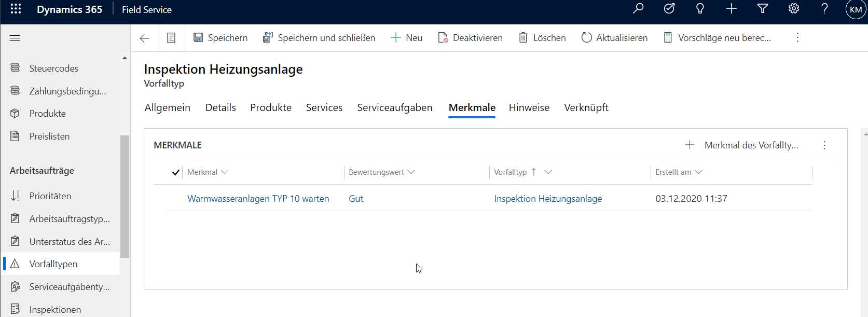Click the back arrow icon
Viewport: 868px width, 317px height.
click(x=144, y=38)
